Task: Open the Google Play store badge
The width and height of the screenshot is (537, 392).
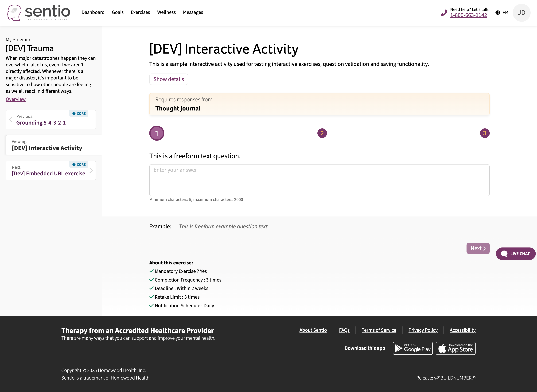Action: click(x=412, y=348)
